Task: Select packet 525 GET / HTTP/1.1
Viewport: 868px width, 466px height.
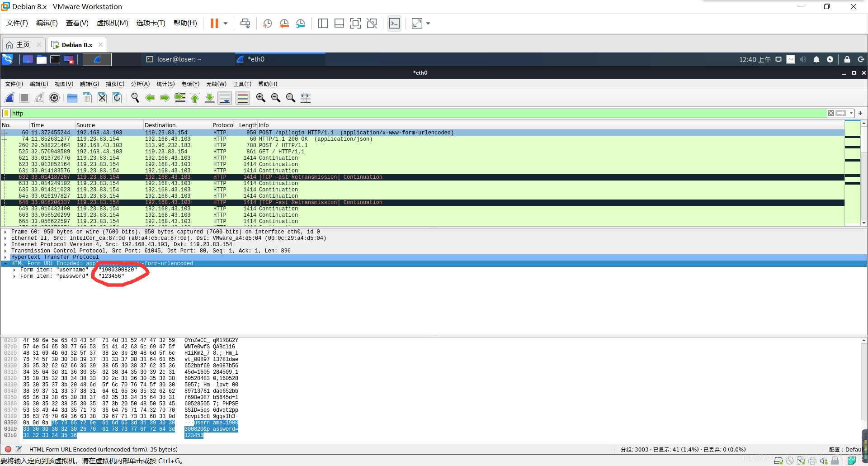Action: click(x=423, y=152)
